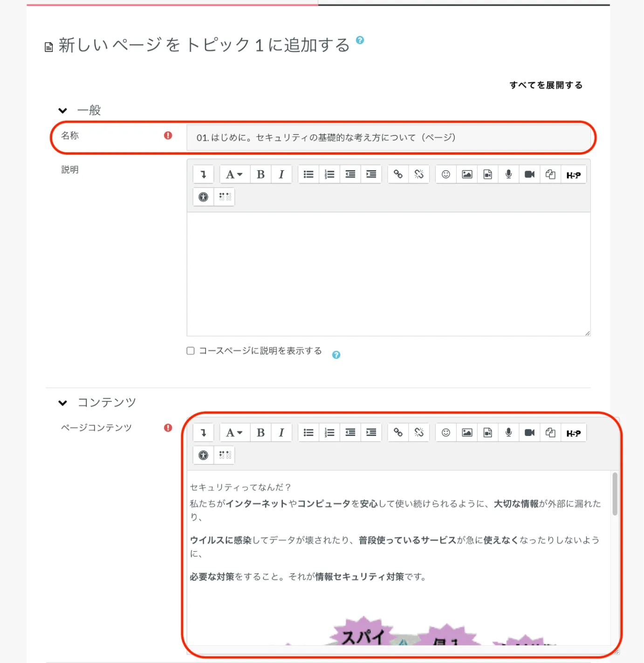The height and width of the screenshot is (663, 644).
Task: Collapse the コンテンツ section
Action: coord(63,403)
